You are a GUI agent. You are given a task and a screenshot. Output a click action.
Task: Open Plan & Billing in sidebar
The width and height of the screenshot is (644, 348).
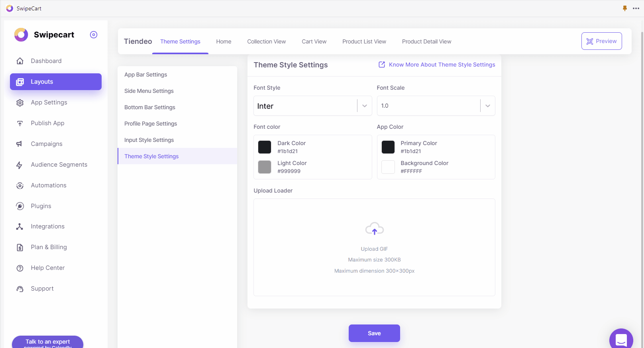pyautogui.click(x=56, y=247)
